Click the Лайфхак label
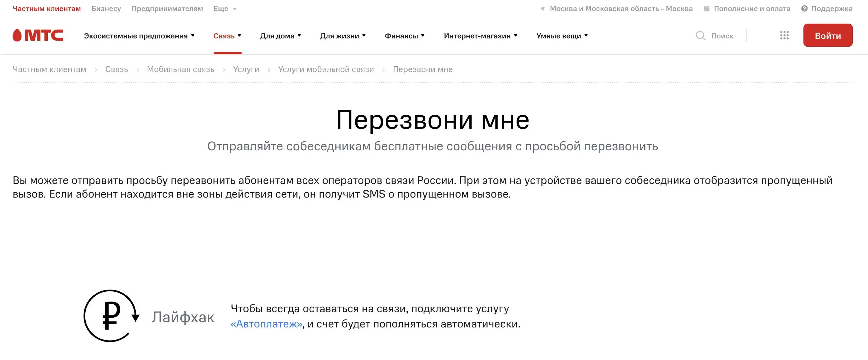Image resolution: width=868 pixels, height=360 pixels. [183, 317]
